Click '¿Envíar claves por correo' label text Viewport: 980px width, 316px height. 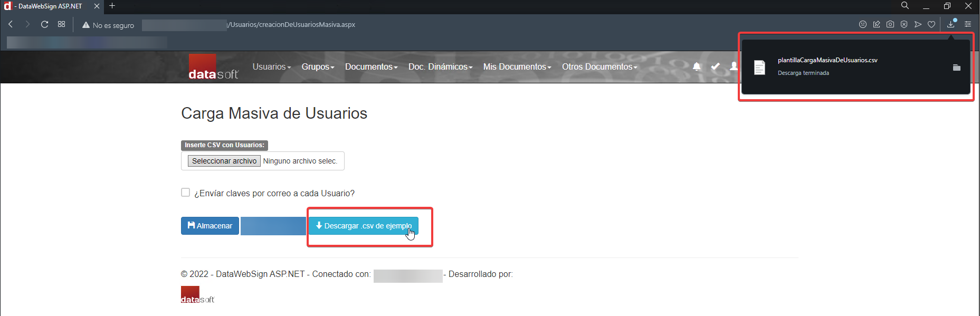click(x=274, y=194)
